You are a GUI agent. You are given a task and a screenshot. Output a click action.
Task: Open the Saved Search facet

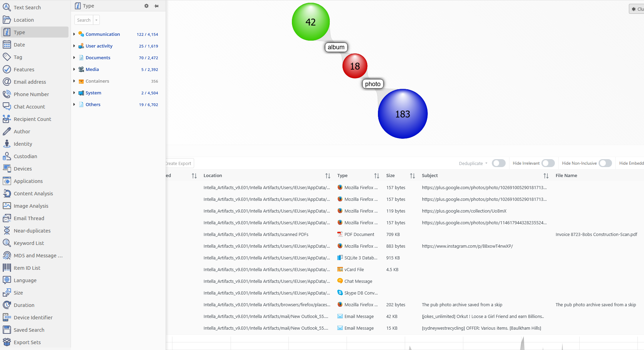29,330
